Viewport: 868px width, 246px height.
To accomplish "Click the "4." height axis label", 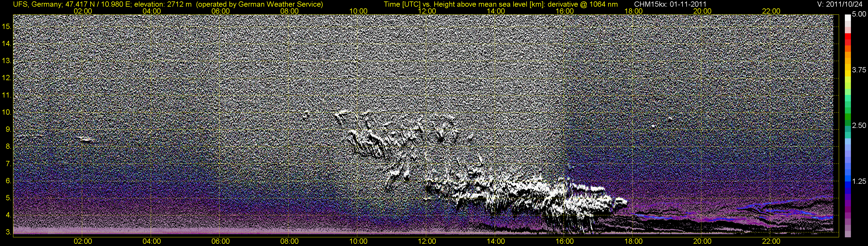I will click(x=8, y=215).
